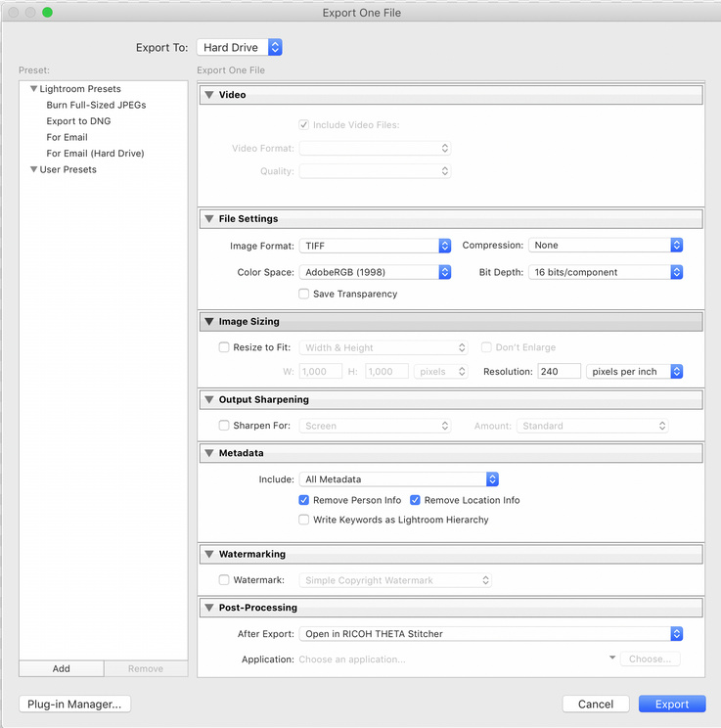Cancel the export dialog
The image size is (721, 728).
pyautogui.click(x=596, y=704)
